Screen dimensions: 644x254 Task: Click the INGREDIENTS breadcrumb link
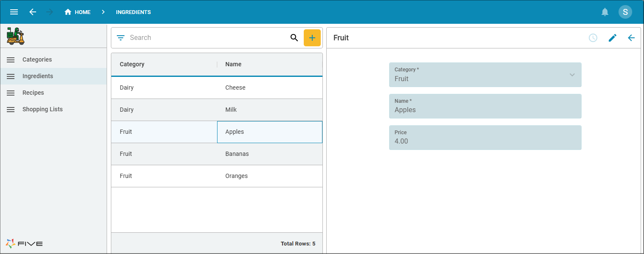(133, 12)
